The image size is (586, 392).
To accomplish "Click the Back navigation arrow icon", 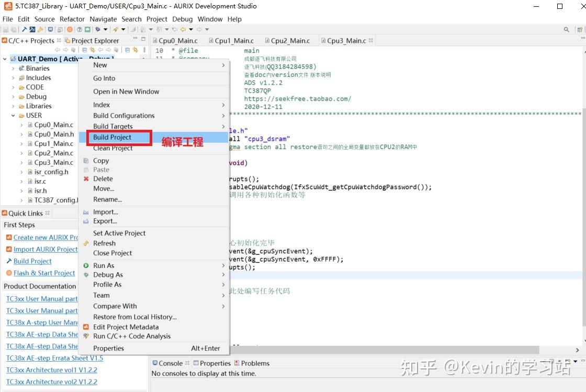I will pyautogui.click(x=57, y=50).
